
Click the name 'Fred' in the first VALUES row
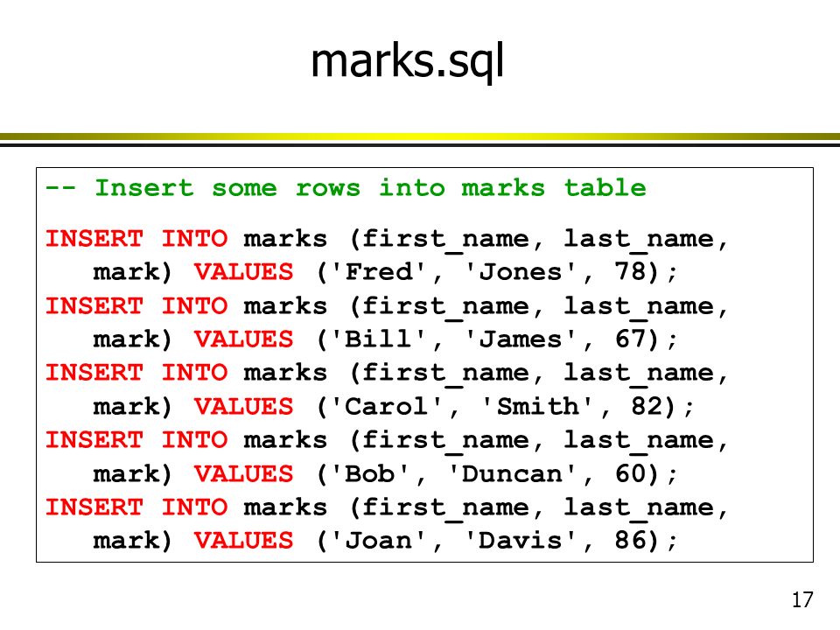coord(378,271)
